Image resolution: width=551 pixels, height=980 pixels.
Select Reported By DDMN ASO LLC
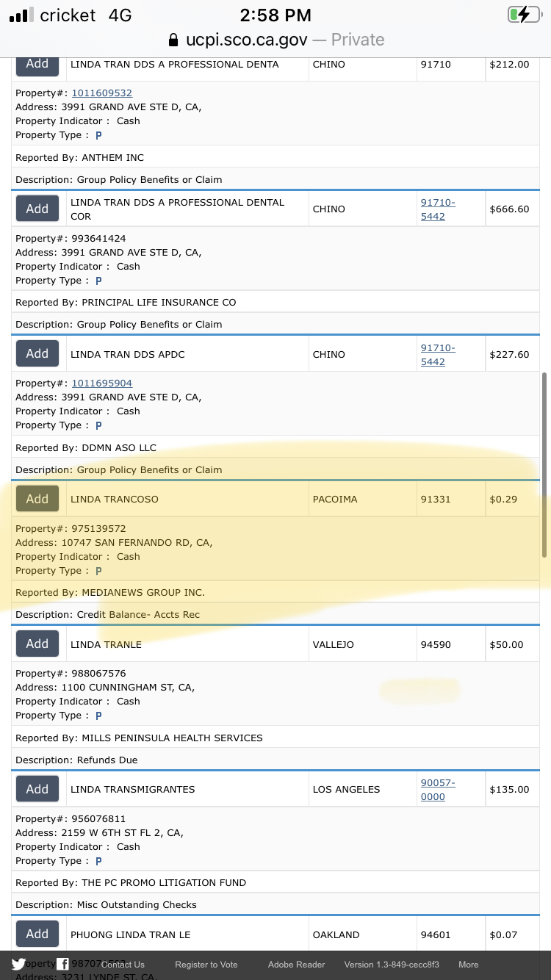pyautogui.click(x=86, y=447)
